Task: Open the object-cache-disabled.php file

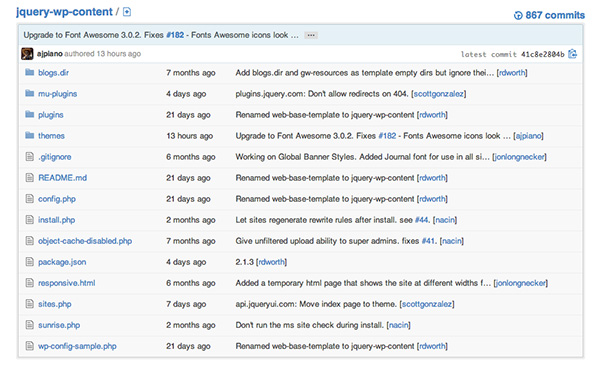Action: coord(85,241)
